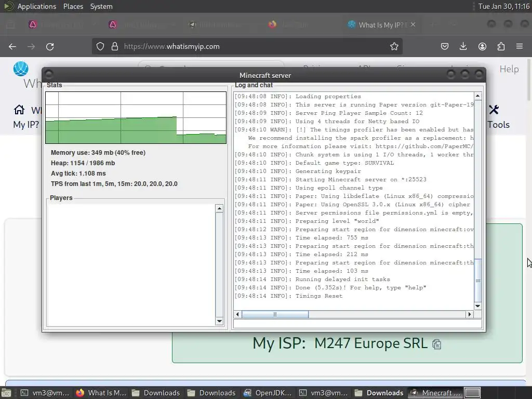The width and height of the screenshot is (532, 399).
Task: Open the Firefox hamburger menu
Action: pyautogui.click(x=520, y=46)
